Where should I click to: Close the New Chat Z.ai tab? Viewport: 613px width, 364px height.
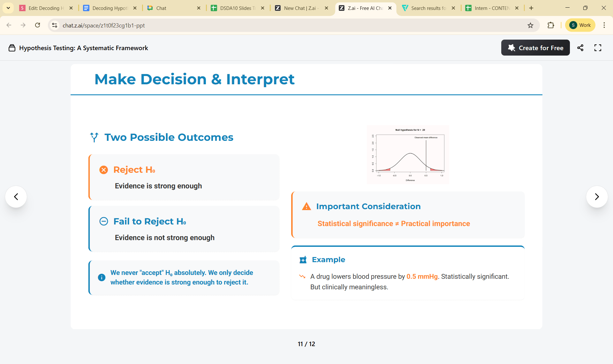click(326, 8)
